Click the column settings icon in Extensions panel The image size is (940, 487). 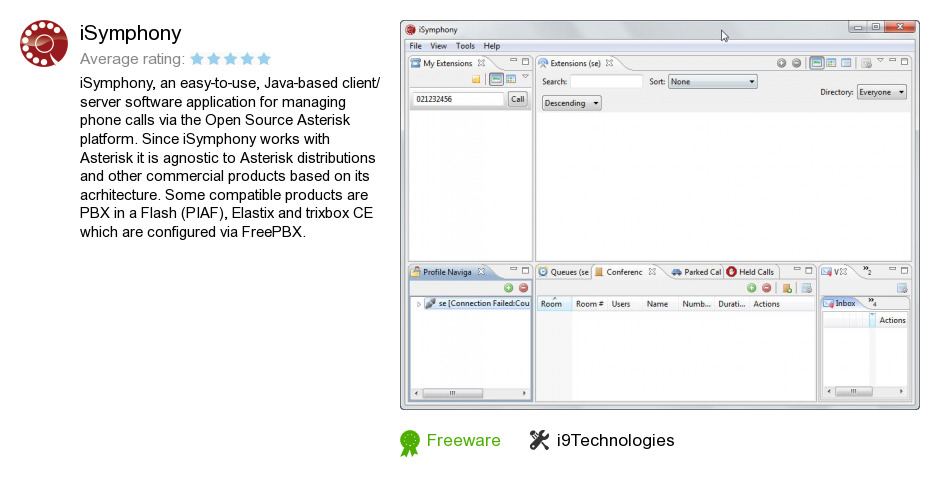pyautogui.click(x=866, y=63)
